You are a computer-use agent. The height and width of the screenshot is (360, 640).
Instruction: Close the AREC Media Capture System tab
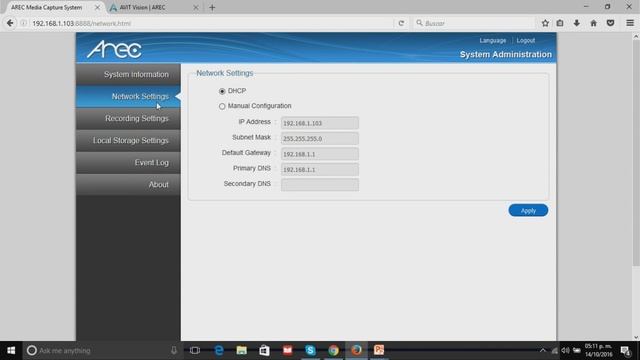click(x=97, y=7)
